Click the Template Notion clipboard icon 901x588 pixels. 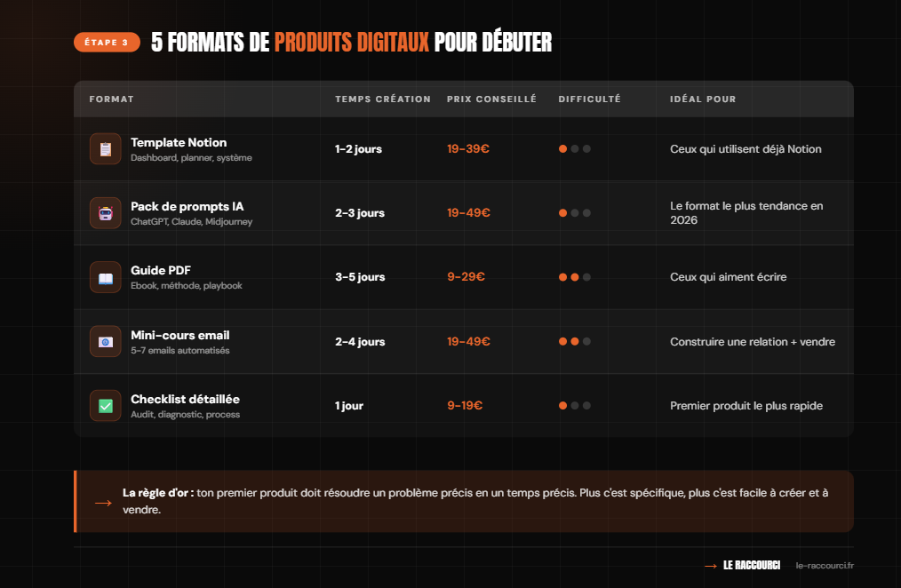pyautogui.click(x=105, y=149)
